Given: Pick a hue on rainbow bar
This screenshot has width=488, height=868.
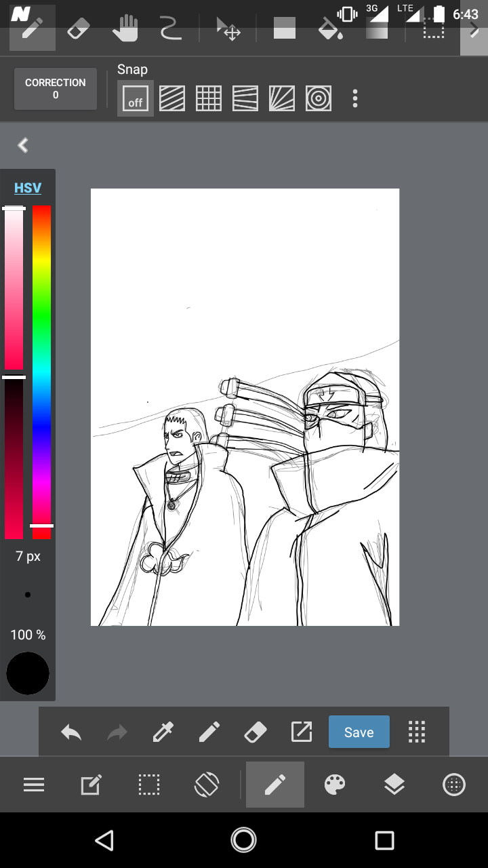Looking at the screenshot, I should (x=41, y=372).
